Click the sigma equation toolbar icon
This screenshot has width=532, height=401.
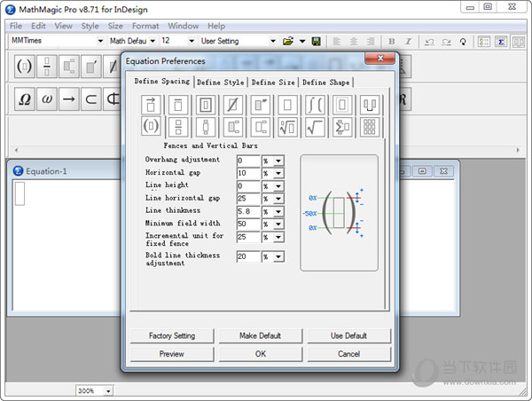[501, 42]
